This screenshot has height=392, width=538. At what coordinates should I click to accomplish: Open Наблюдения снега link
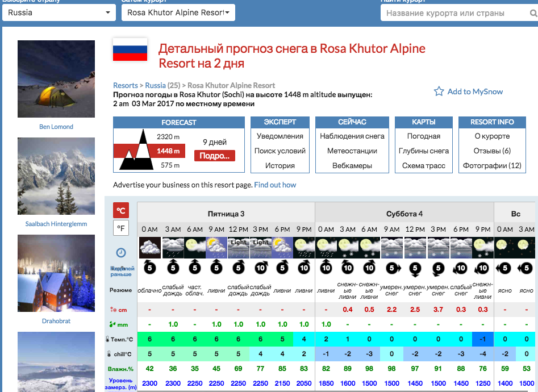[x=352, y=136]
